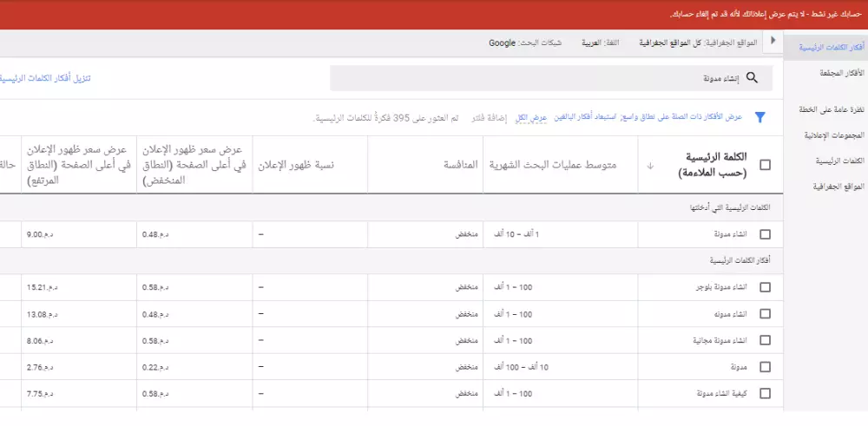Click link تنزيل أفكار الكلمات الرئيسية
868x426 pixels.
tap(45, 78)
